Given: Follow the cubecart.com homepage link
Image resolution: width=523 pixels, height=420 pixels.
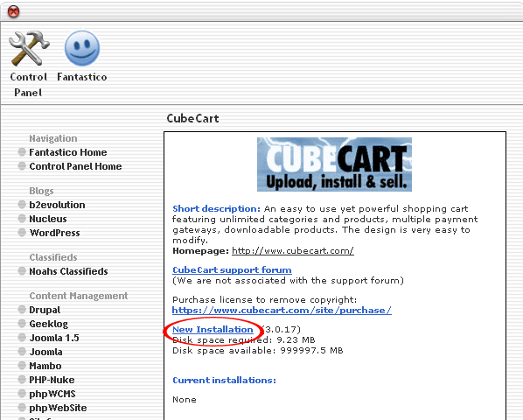Looking at the screenshot, I should (293, 251).
